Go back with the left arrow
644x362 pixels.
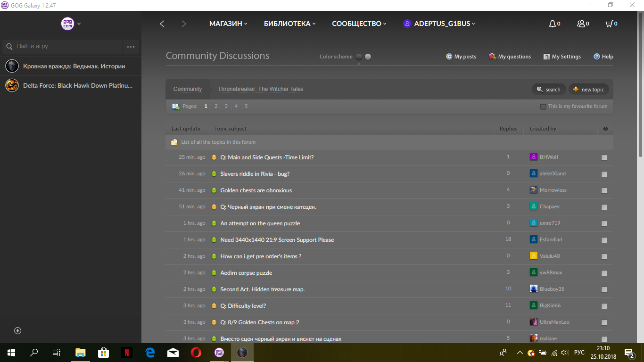(162, 24)
